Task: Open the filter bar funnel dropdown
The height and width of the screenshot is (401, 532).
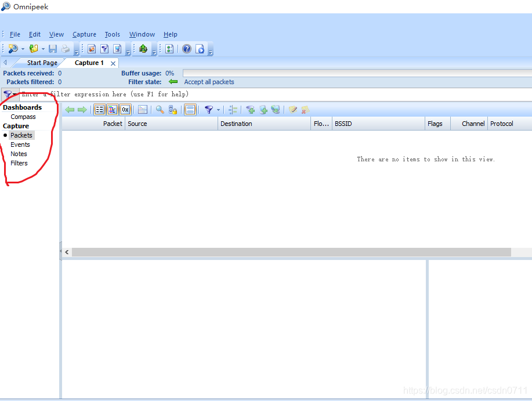Action: (10, 95)
